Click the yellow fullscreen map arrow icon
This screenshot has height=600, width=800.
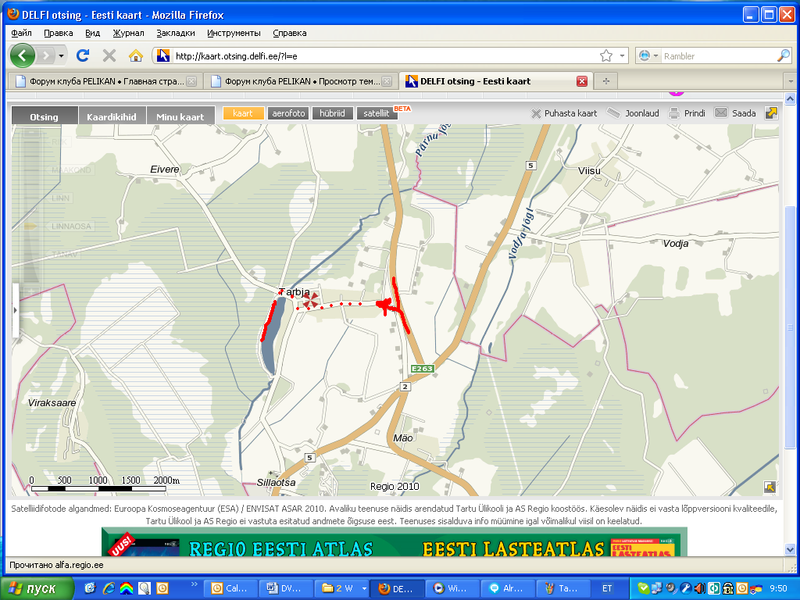click(771, 113)
